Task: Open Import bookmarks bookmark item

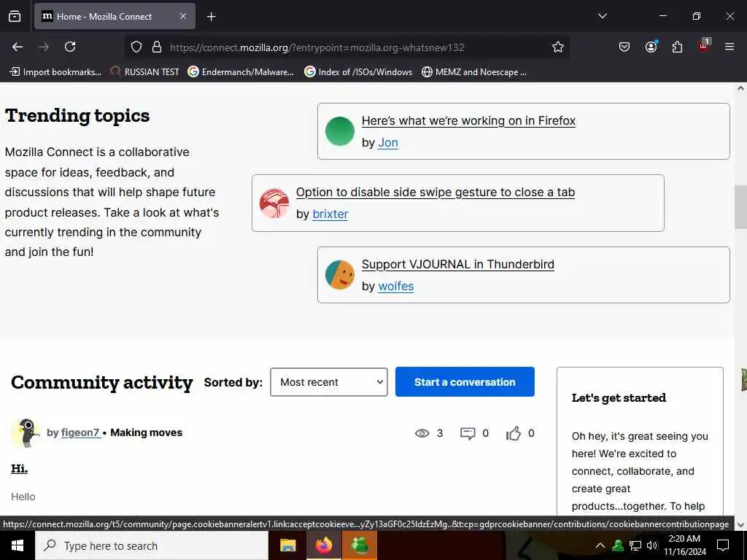Action: [x=55, y=72]
